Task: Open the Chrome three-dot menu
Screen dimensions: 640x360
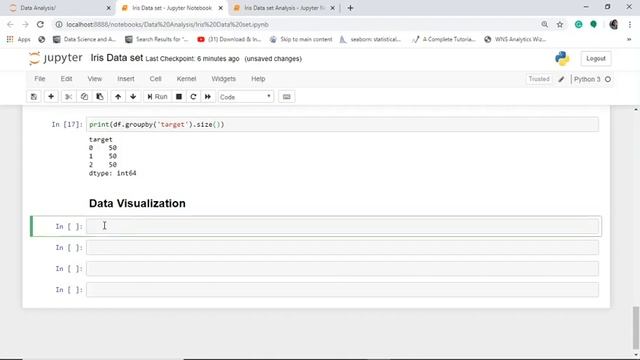Action: 629,24
